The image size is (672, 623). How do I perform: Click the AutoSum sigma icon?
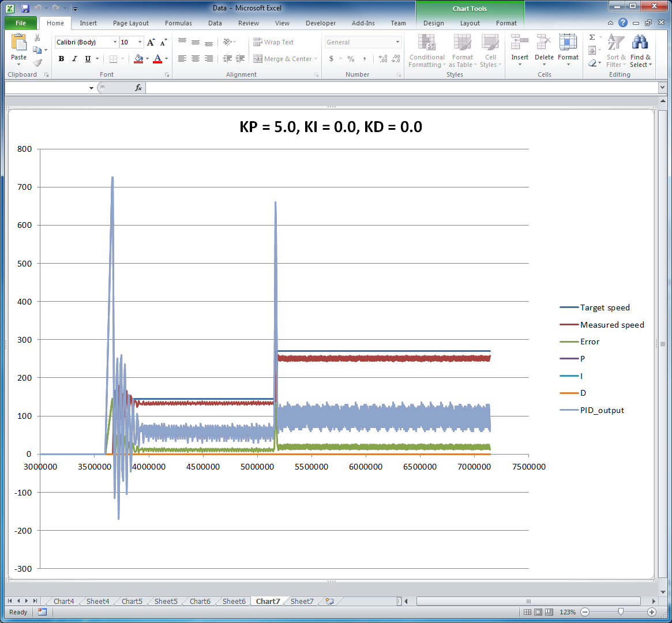[592, 37]
